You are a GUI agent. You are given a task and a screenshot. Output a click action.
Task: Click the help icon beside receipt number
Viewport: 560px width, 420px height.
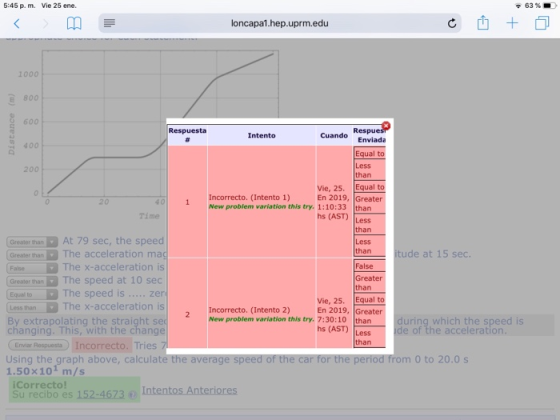(x=132, y=395)
